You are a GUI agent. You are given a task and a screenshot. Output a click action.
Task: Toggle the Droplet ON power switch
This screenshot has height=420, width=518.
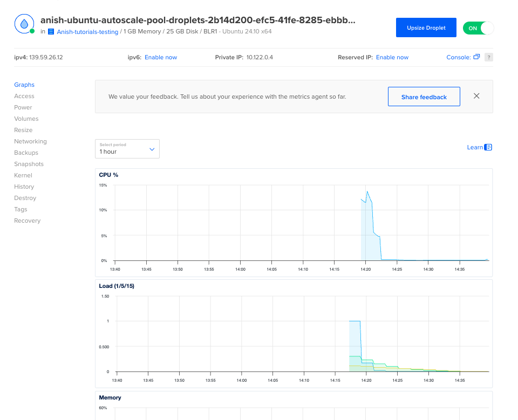[478, 28]
